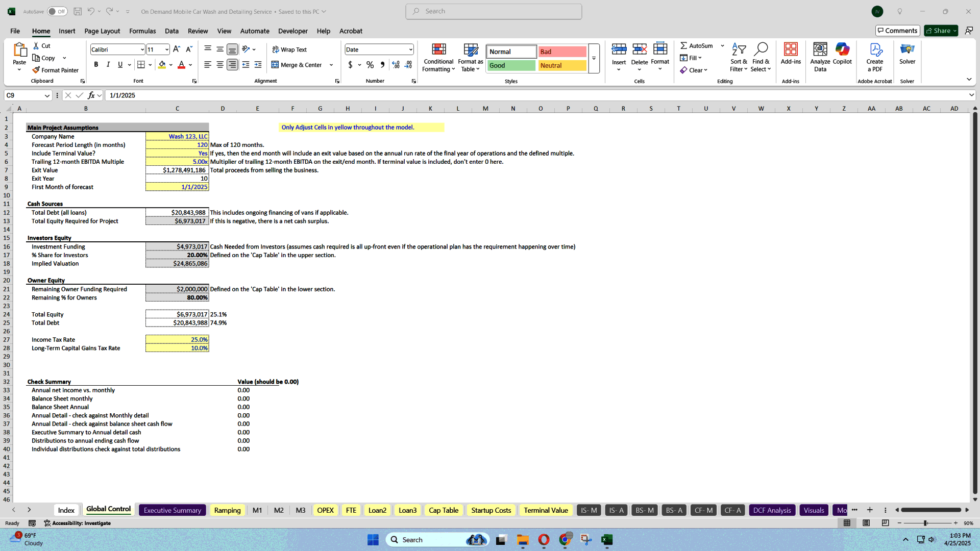Click the Comments button
Screen dimensions: 980x551
click(897, 31)
